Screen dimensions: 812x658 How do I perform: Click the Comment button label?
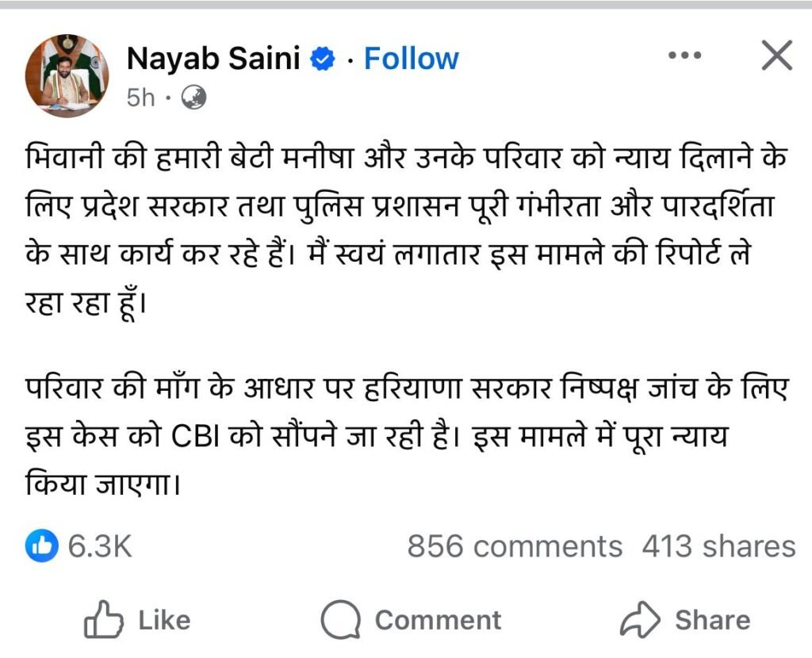pos(438,620)
